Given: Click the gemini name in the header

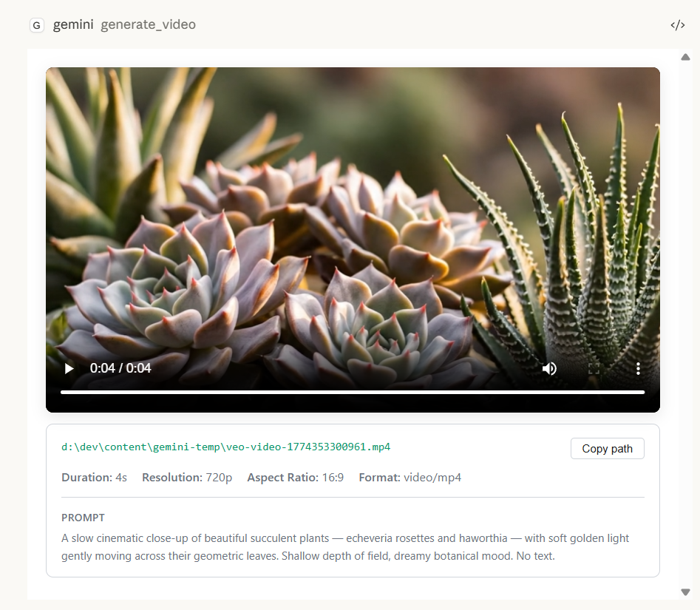Looking at the screenshot, I should pyautogui.click(x=73, y=24).
